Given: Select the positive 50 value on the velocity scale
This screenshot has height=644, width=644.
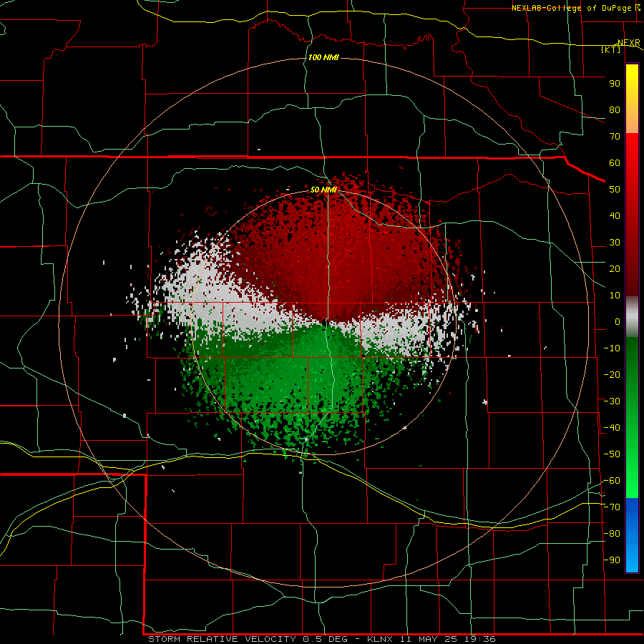Looking at the screenshot, I should point(615,190).
